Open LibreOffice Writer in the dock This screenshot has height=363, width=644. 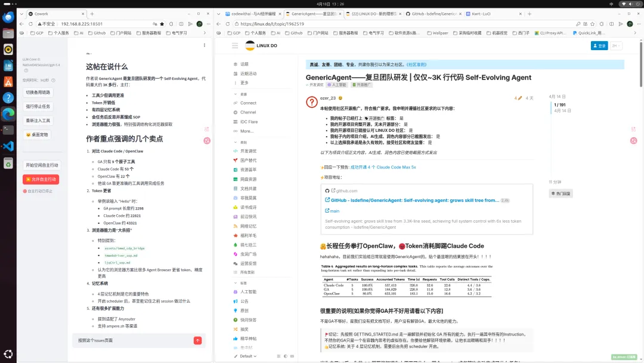(8, 65)
